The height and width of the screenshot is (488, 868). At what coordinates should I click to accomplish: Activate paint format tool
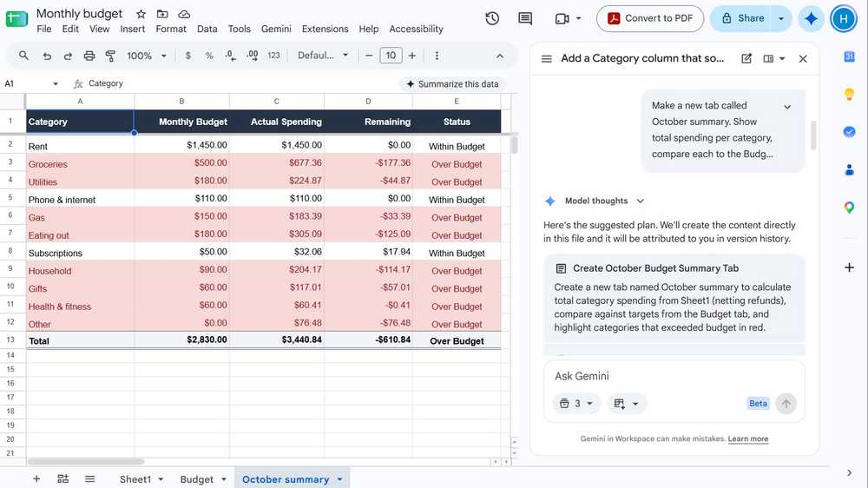110,56
